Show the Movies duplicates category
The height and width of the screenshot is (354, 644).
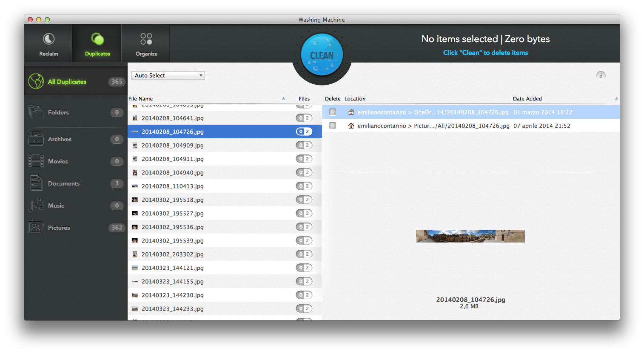pyautogui.click(x=76, y=161)
